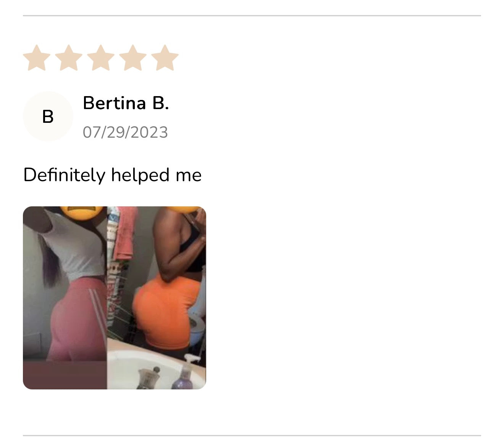Click the bottom divider line
Screen dimensions: 504x439
coord(252,435)
